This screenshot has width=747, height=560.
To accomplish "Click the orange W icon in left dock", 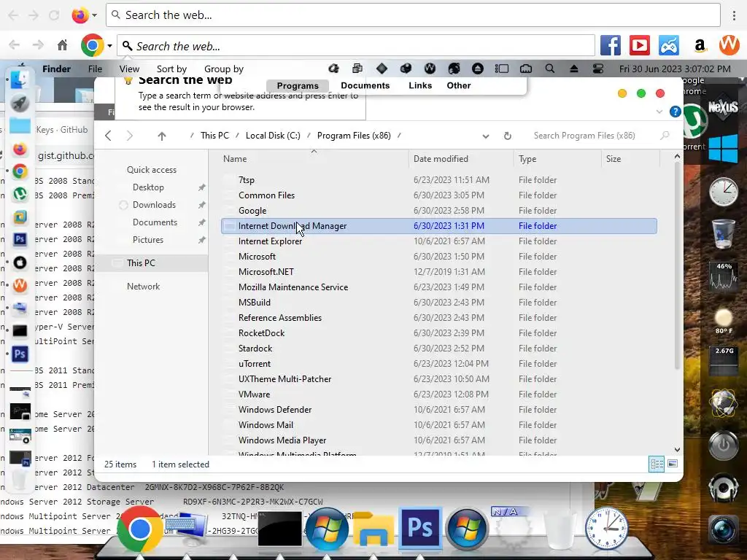I will pyautogui.click(x=20, y=285).
